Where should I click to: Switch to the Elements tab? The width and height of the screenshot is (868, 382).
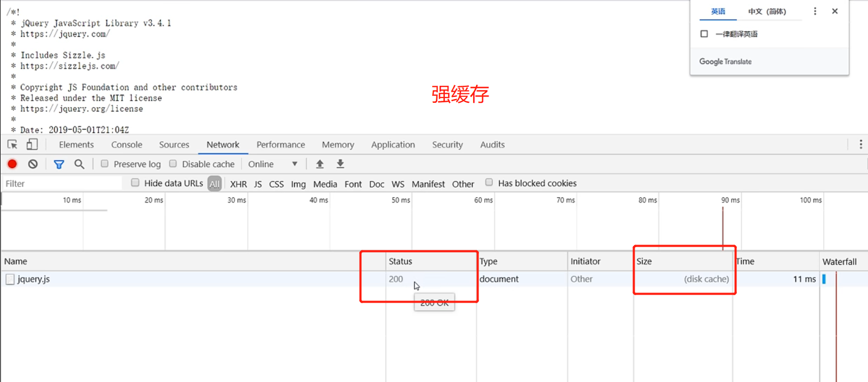[76, 144]
